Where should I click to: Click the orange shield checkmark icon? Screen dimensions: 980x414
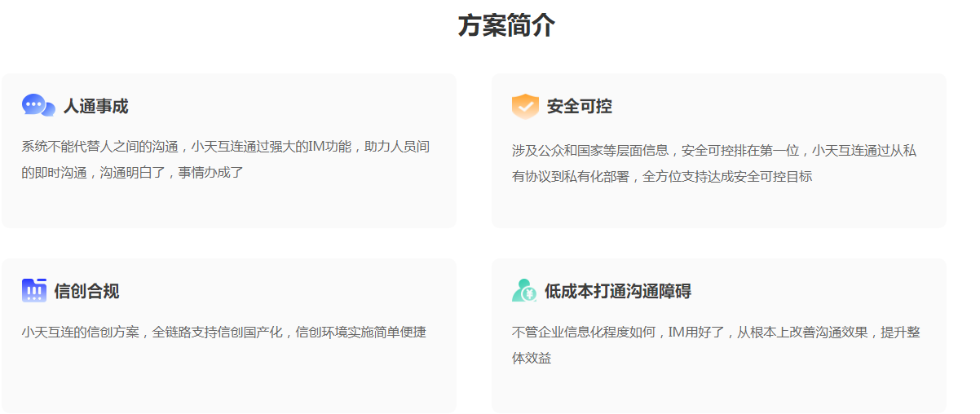coord(525,106)
